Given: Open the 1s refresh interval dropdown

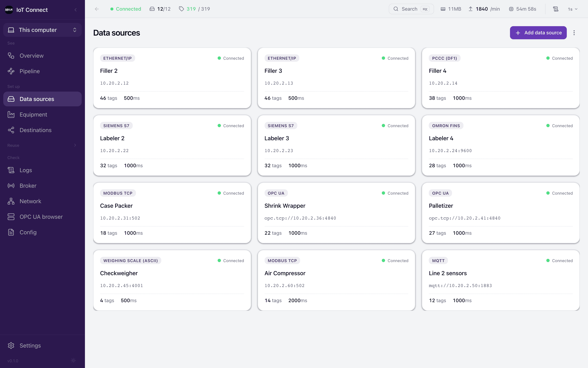Looking at the screenshot, I should (x=572, y=9).
